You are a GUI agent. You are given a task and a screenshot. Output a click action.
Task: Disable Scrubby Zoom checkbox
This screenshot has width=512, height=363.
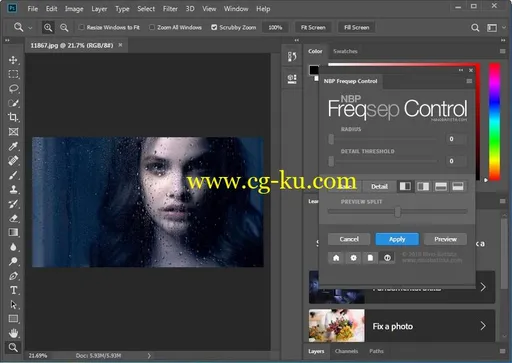(214, 27)
